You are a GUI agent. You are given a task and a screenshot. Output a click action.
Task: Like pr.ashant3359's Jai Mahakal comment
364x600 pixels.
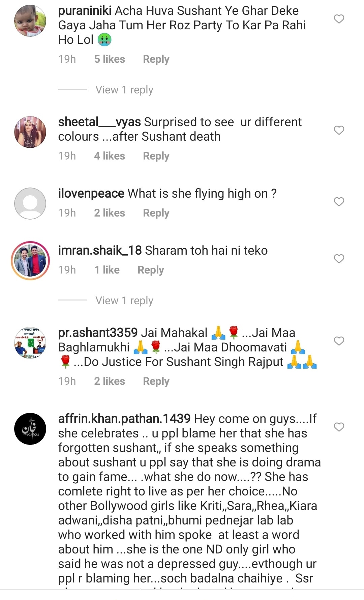point(339,341)
